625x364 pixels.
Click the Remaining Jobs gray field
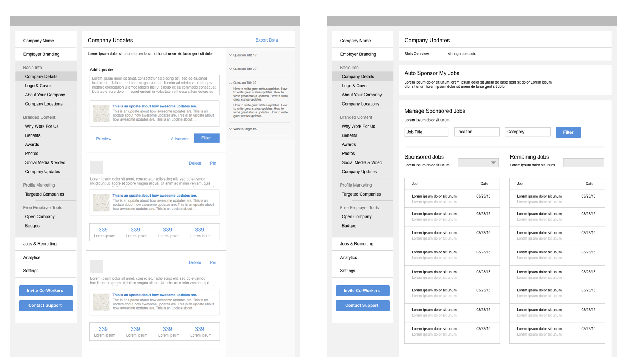pyautogui.click(x=583, y=163)
